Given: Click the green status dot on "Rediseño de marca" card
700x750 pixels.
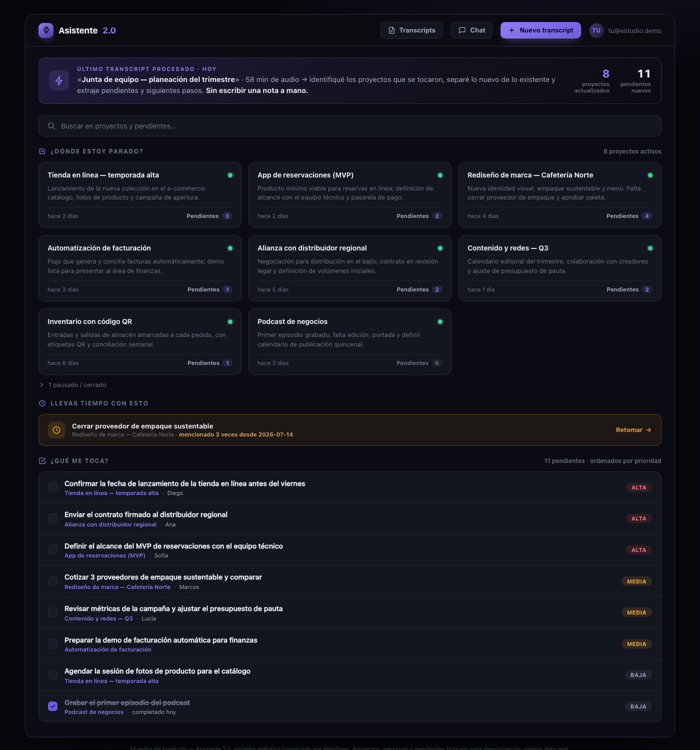Looking at the screenshot, I should 650,175.
